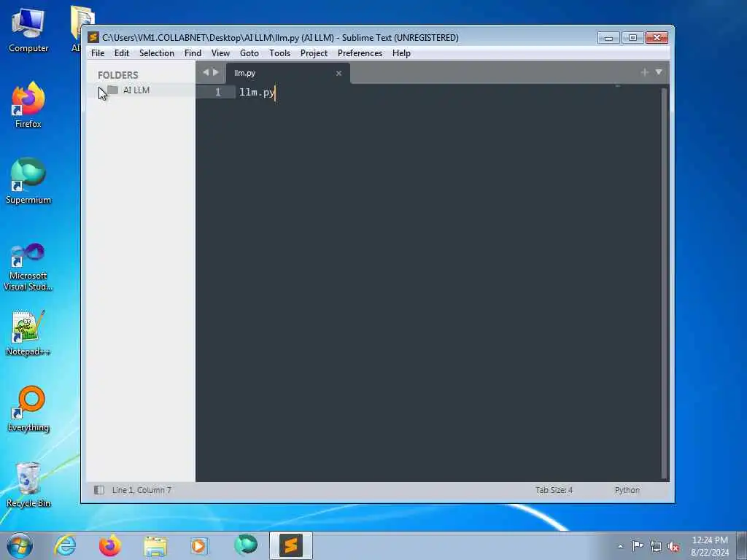
Task: Click the editor vertical scrollbar
Action: pos(664,284)
